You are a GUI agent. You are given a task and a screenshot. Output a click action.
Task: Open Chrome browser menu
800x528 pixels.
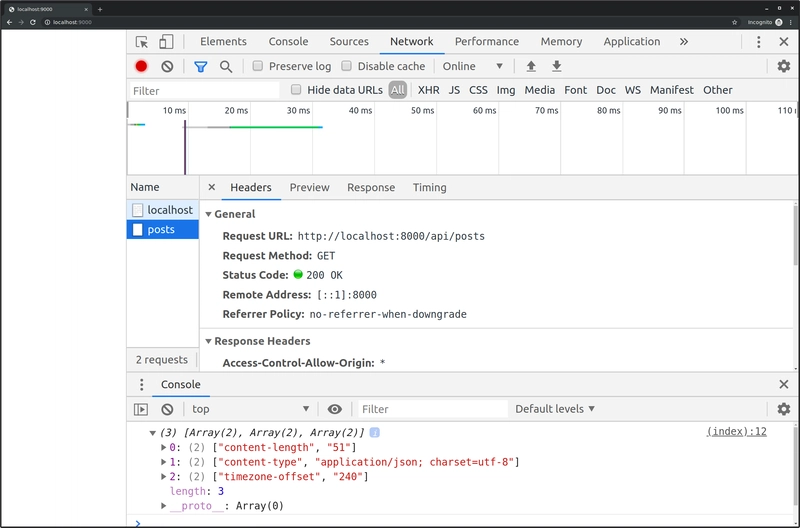coord(791,22)
